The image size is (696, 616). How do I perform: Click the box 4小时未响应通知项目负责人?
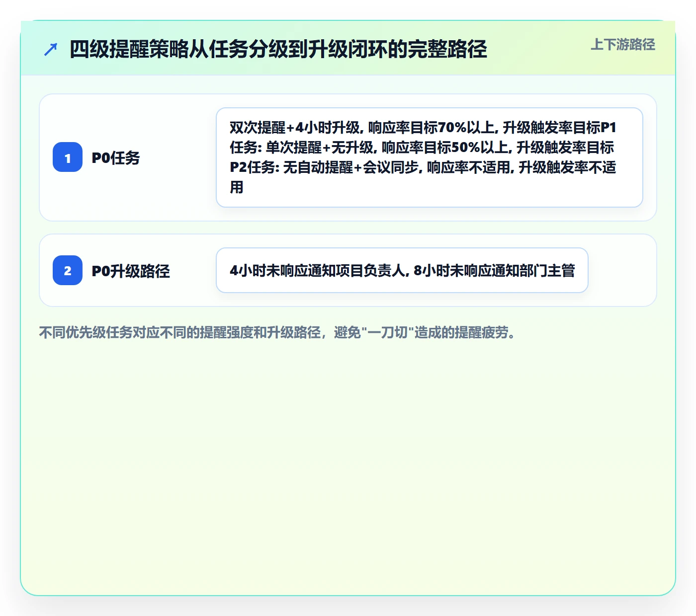coord(402,270)
